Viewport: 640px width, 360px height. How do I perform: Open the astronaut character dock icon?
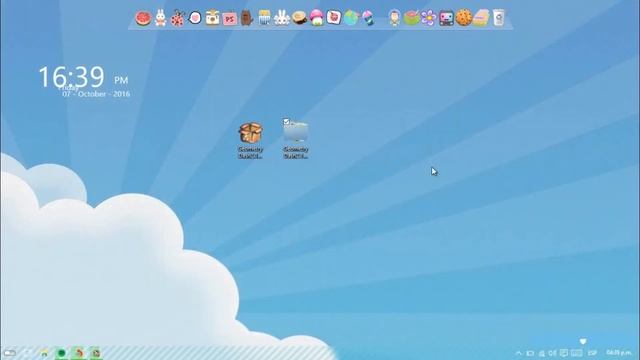pyautogui.click(x=394, y=18)
